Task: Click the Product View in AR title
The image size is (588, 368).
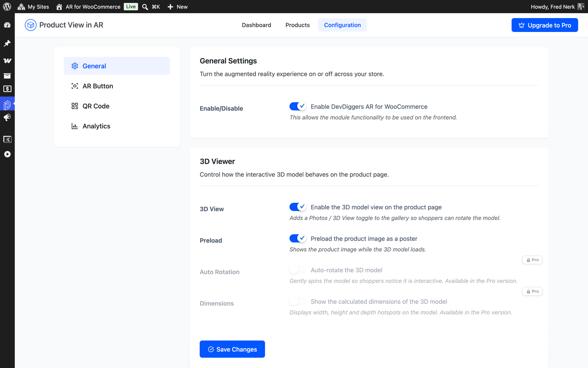Action: click(71, 25)
